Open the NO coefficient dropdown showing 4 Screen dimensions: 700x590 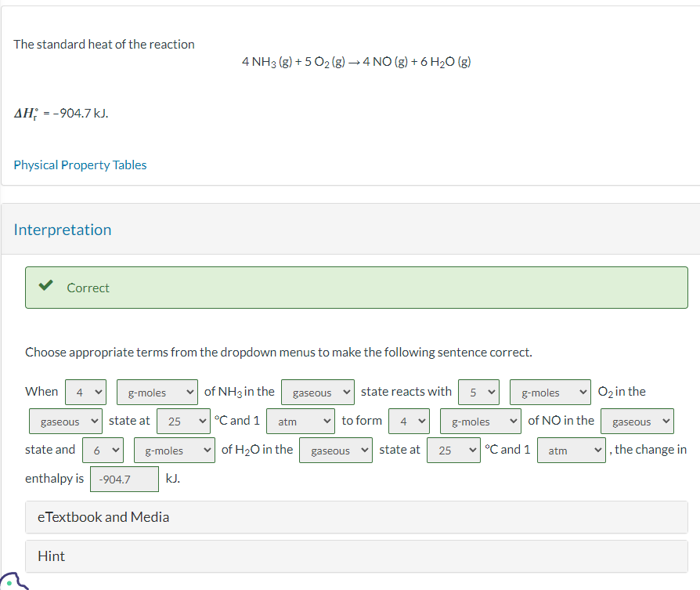(409, 421)
